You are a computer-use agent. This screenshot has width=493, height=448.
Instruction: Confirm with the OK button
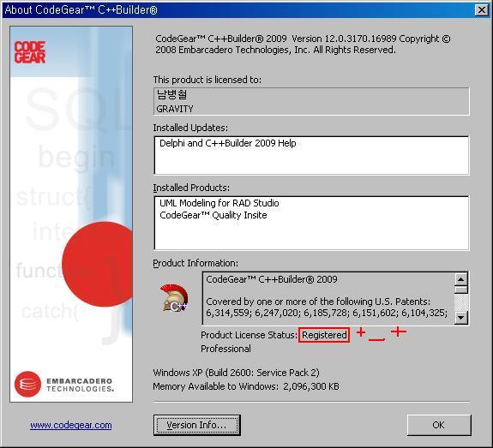[439, 425]
